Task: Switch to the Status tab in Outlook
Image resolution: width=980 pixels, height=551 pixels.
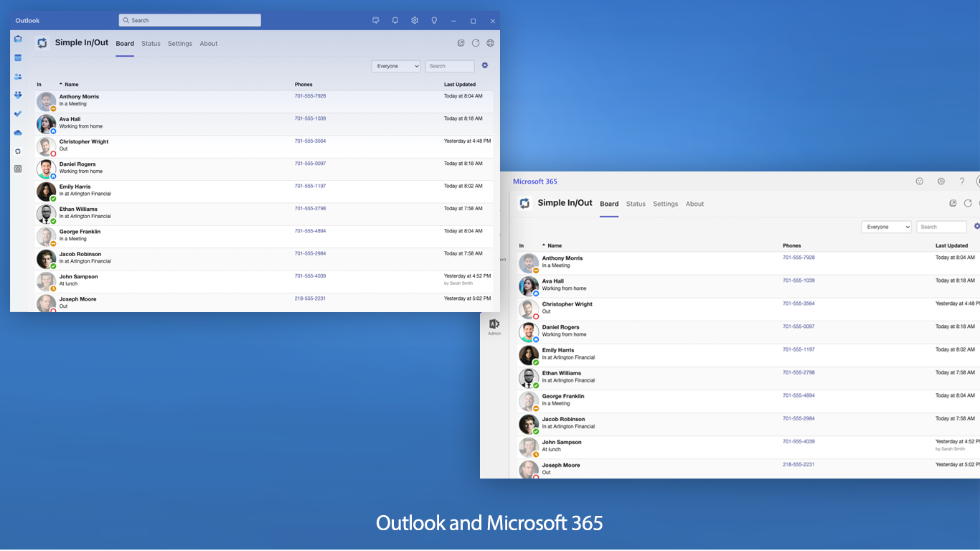Action: (x=151, y=44)
